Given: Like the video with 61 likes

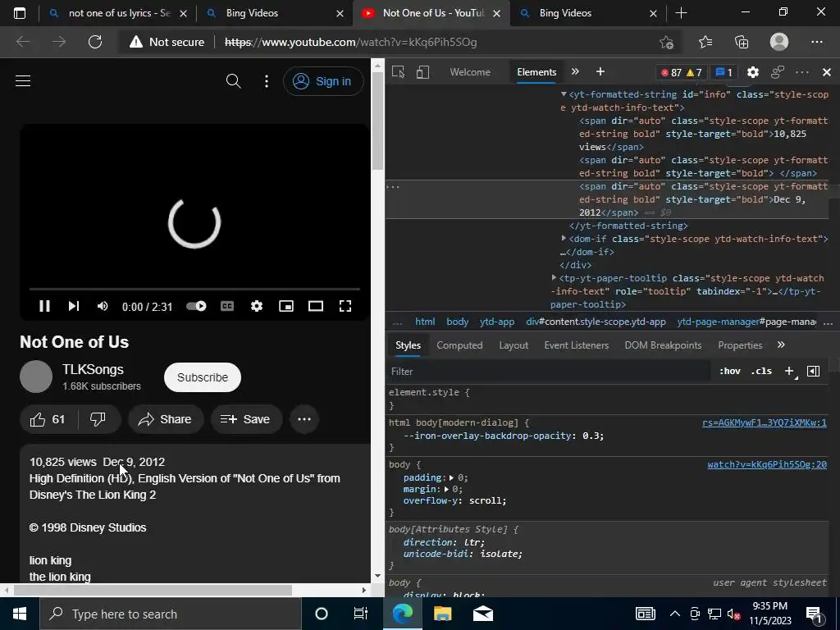Looking at the screenshot, I should pos(48,419).
